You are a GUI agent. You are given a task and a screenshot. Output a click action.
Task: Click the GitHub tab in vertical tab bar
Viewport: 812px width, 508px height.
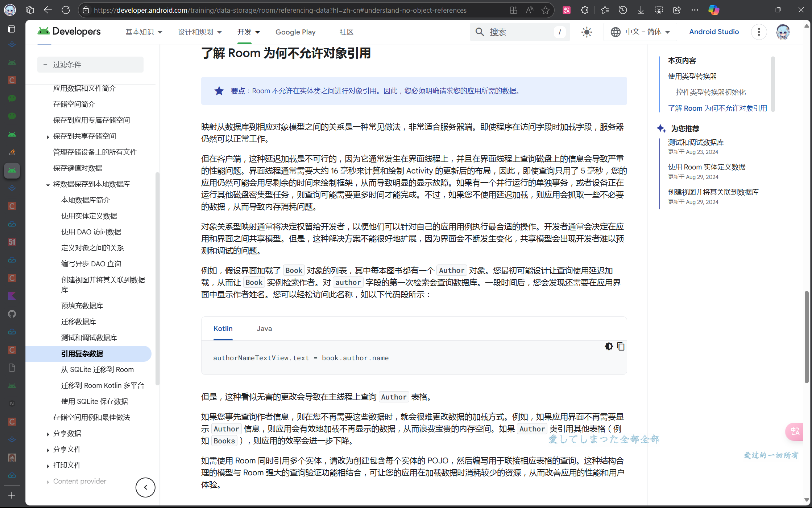click(x=12, y=314)
